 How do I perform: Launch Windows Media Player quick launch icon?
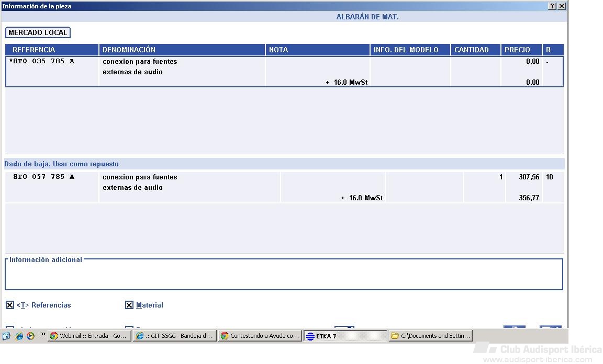pos(30,336)
